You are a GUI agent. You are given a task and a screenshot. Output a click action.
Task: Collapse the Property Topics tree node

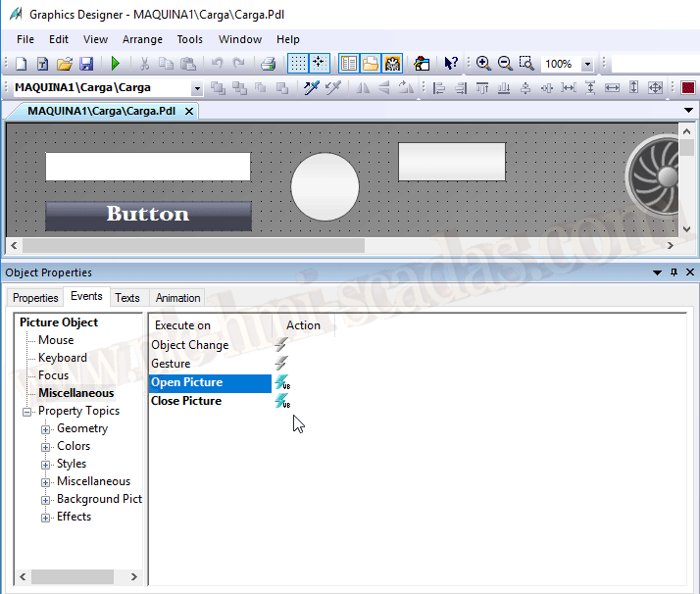pos(27,412)
